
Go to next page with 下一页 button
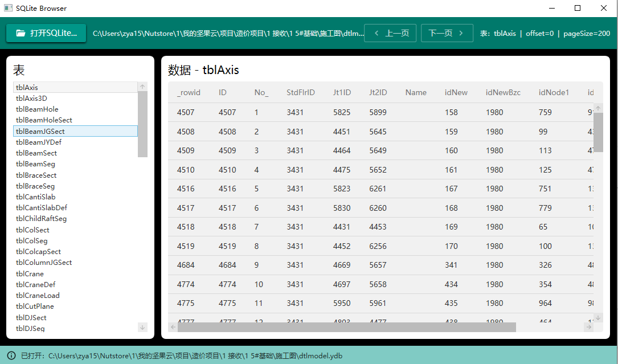447,33
